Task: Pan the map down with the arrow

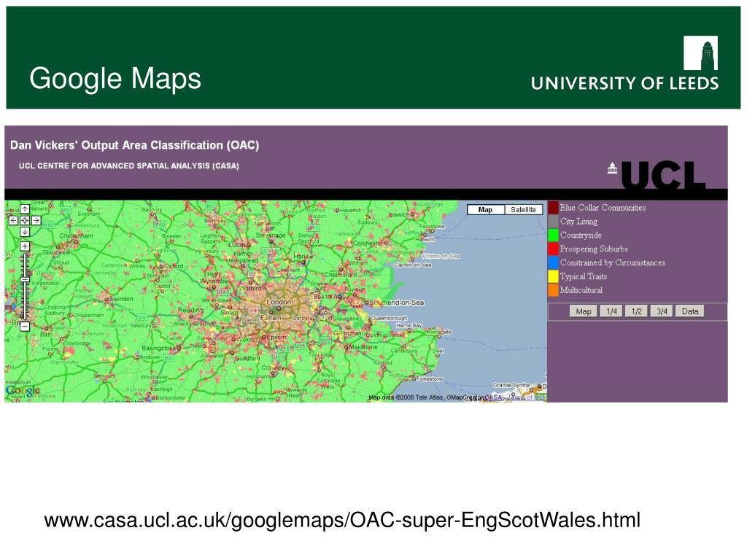Action: click(25, 232)
